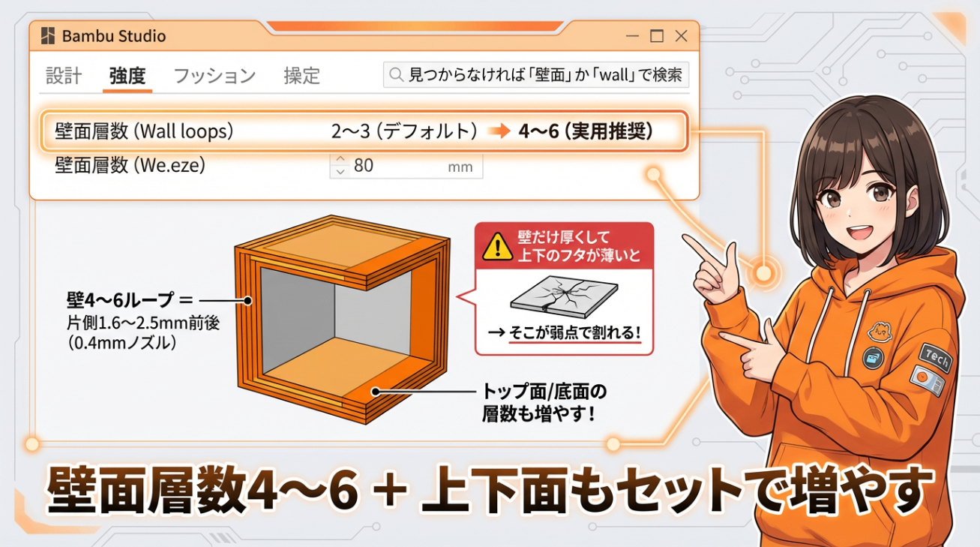Open the 操定 tab
The image size is (980, 547).
point(301,76)
